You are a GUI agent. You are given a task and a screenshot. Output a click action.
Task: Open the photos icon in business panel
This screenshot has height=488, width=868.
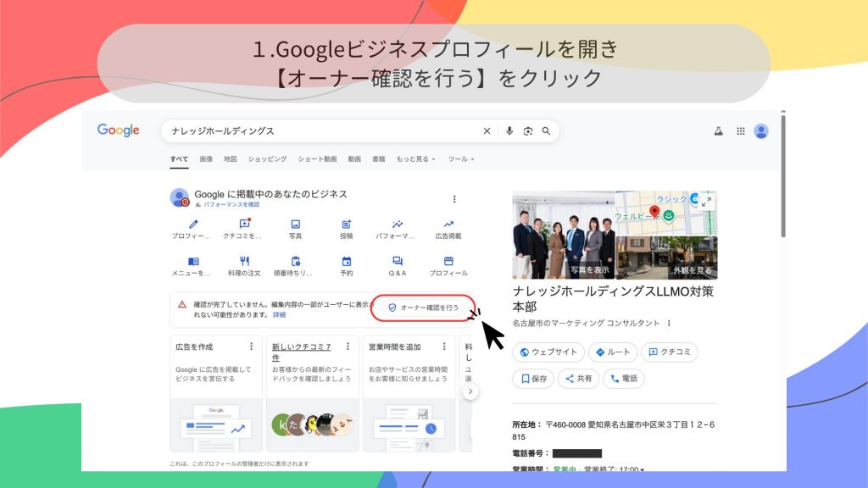pos(295,225)
